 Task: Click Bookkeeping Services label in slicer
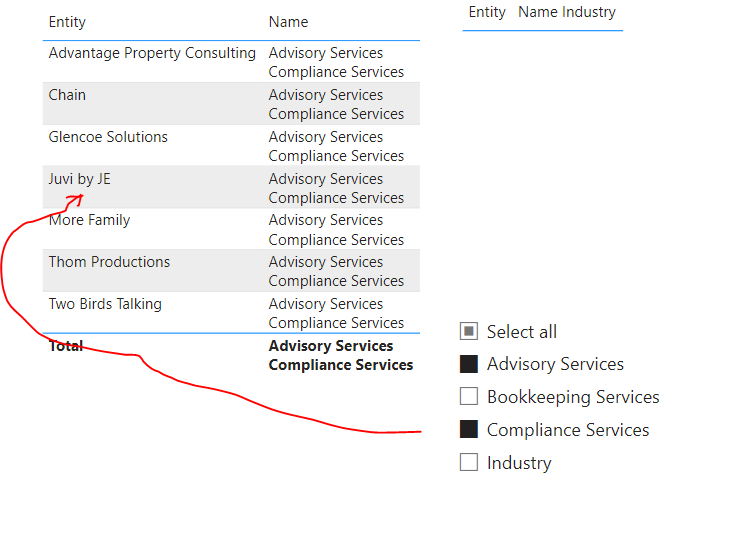point(573,397)
